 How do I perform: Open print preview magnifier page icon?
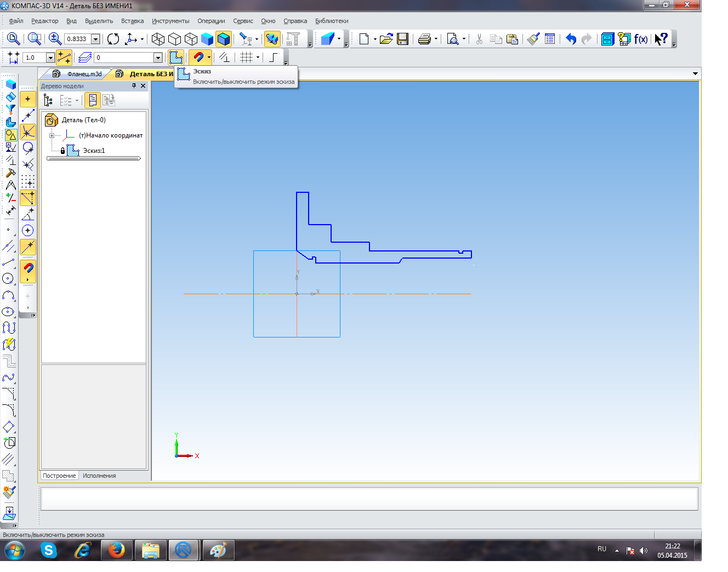pos(453,39)
